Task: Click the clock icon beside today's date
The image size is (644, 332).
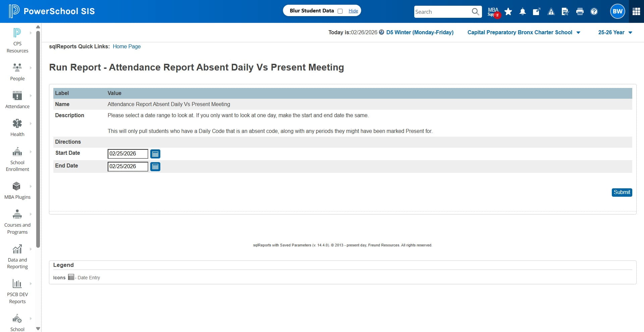Action: coord(381,32)
